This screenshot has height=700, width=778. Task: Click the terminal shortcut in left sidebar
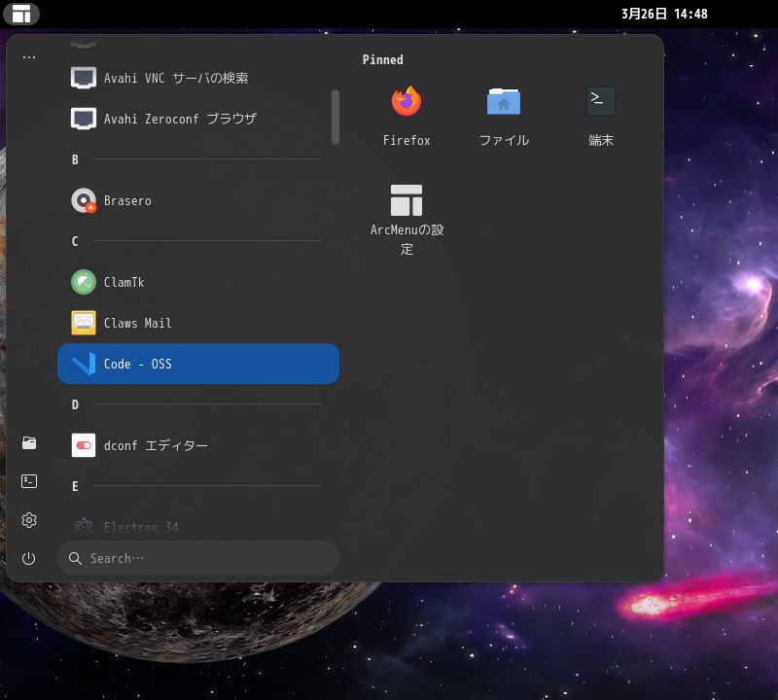(x=29, y=481)
